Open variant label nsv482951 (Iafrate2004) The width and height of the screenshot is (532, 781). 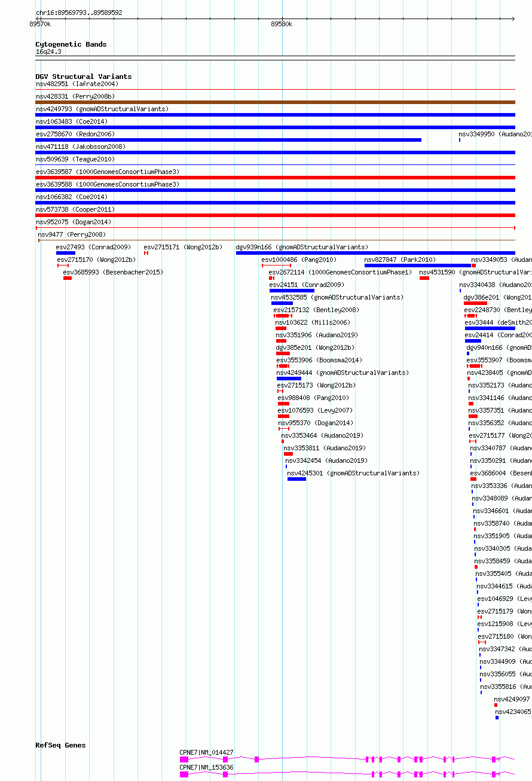[77, 84]
